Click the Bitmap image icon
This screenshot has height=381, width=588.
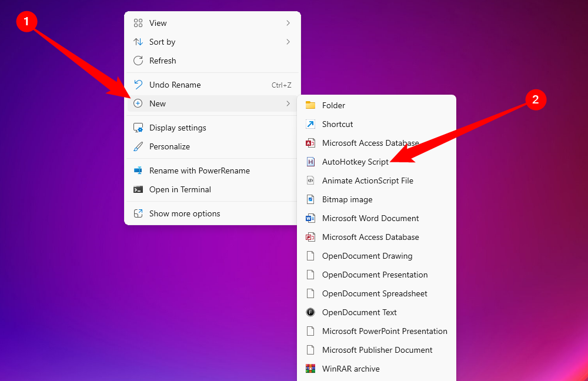(x=310, y=199)
